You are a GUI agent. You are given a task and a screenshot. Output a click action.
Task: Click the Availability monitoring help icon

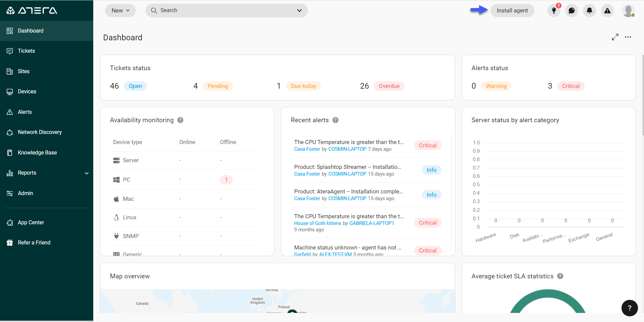point(180,120)
